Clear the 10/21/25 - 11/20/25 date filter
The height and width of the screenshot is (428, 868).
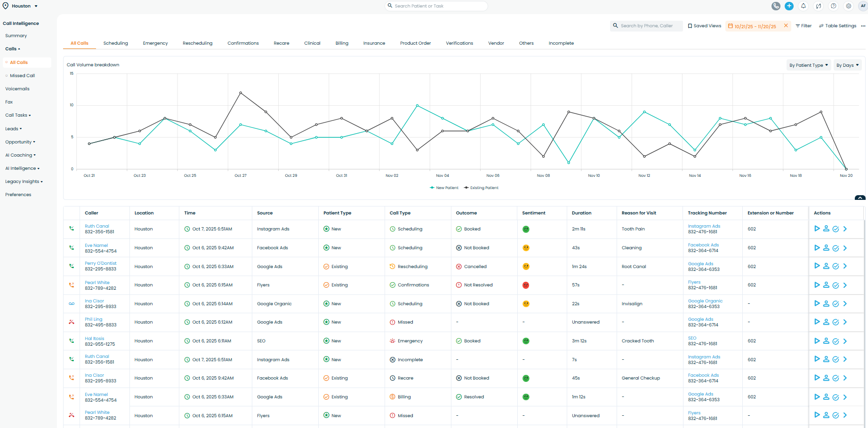pyautogui.click(x=786, y=26)
